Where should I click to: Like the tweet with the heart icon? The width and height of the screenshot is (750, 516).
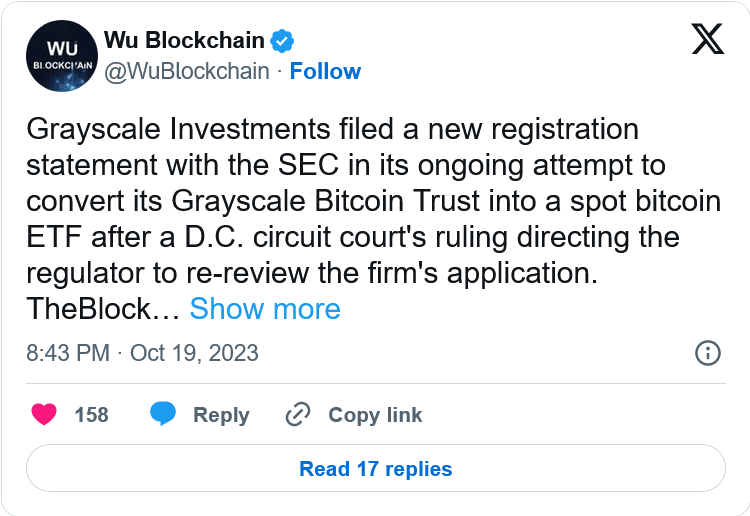click(44, 414)
